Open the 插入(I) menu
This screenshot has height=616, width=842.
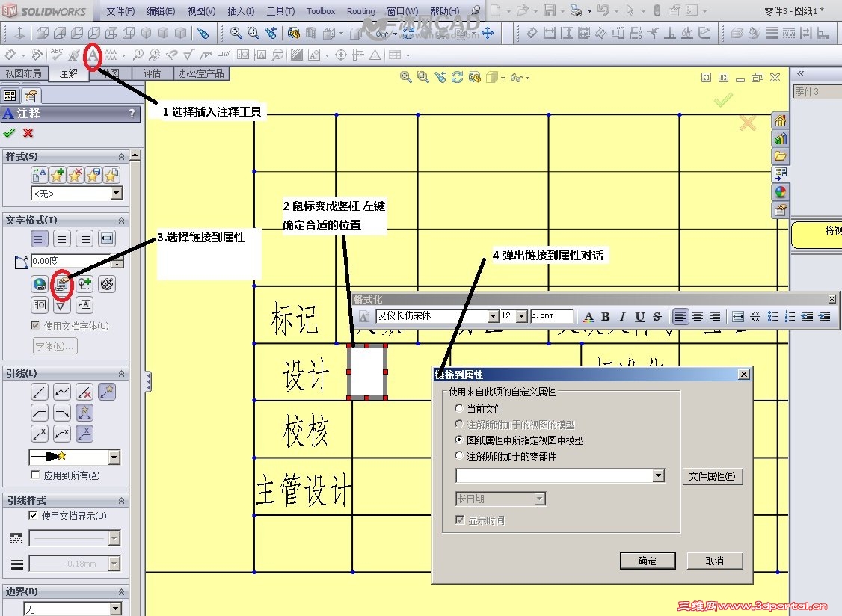(241, 11)
